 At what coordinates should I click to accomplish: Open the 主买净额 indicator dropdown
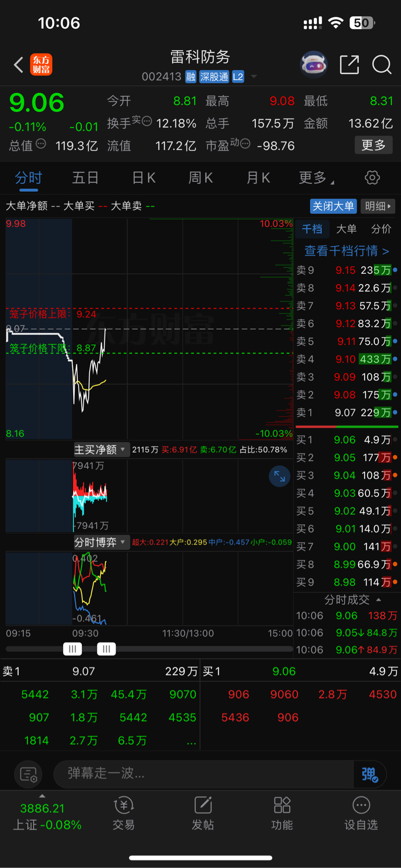click(x=101, y=450)
